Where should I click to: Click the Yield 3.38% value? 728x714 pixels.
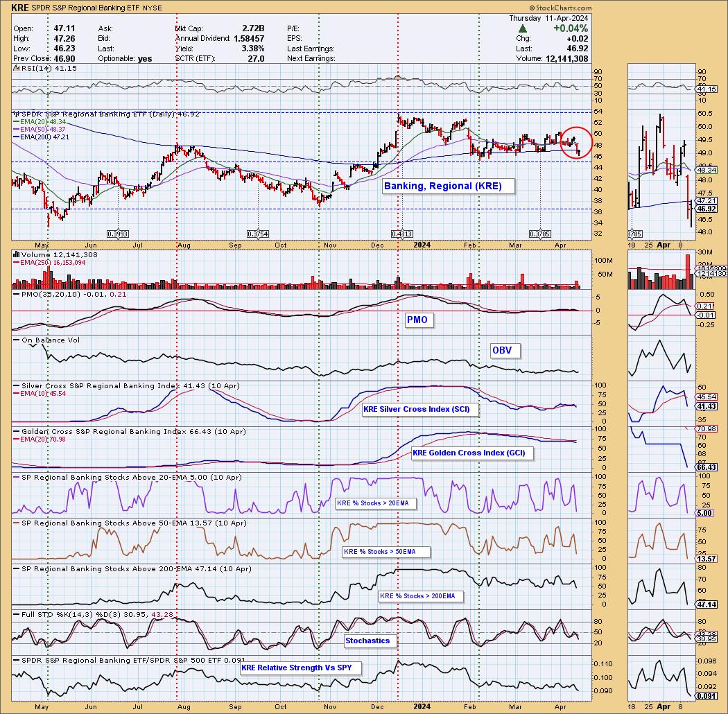click(252, 49)
